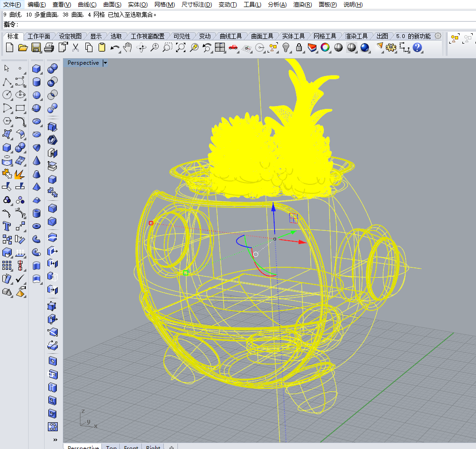
Task: Click Zoom Extents icon
Action: tap(181, 48)
